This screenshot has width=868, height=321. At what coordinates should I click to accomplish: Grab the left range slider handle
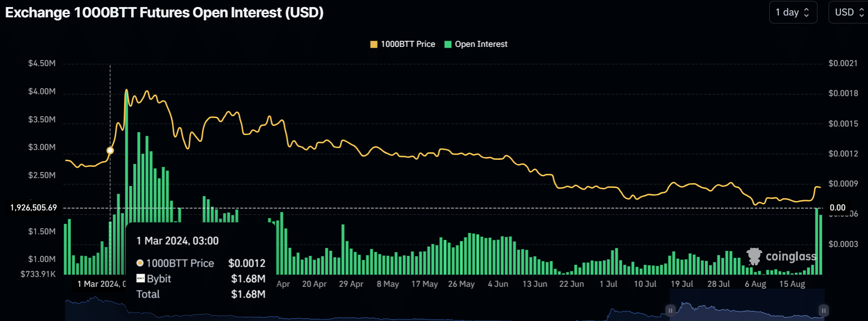point(670,310)
